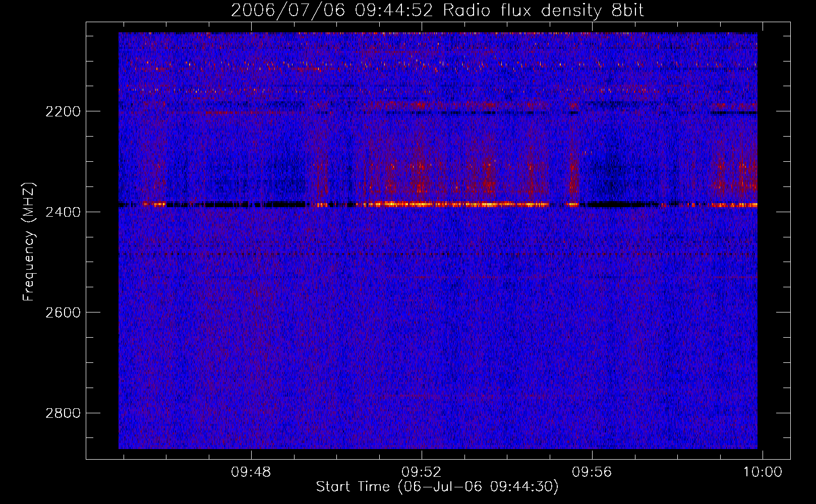
Task: Click the Frequency (MHZ) axis title
Action: pos(29,241)
